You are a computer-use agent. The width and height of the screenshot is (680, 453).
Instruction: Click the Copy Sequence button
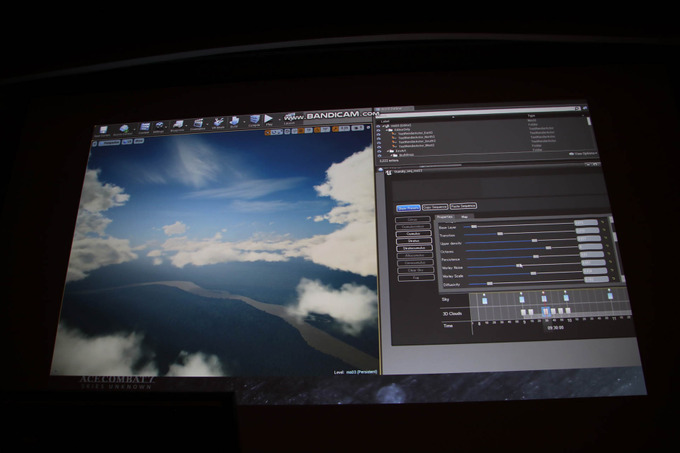click(435, 207)
